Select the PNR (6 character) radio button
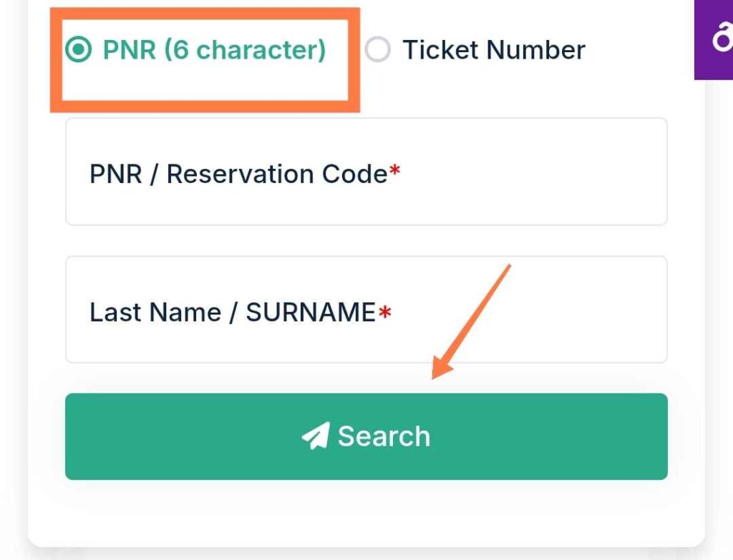The width and height of the screenshot is (733, 560). coord(78,49)
